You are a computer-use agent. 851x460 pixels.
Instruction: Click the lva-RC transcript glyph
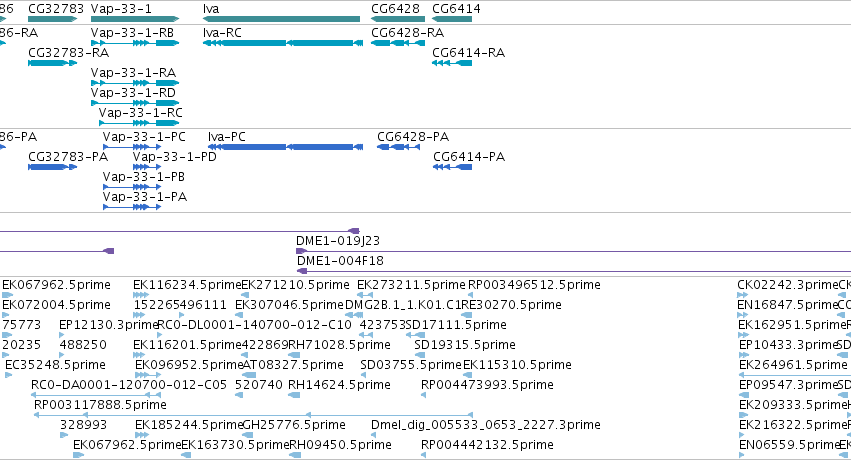coord(283,43)
